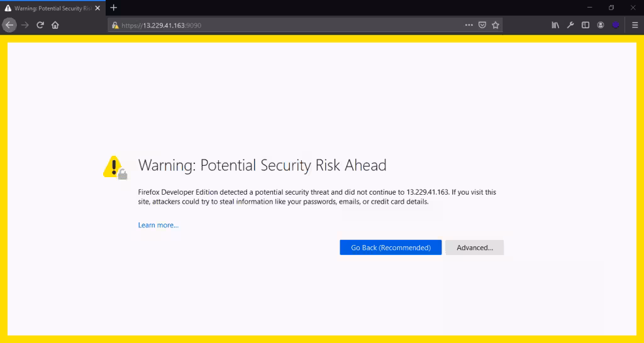Open a new tab with plus
The width and height of the screenshot is (644, 343).
point(114,8)
